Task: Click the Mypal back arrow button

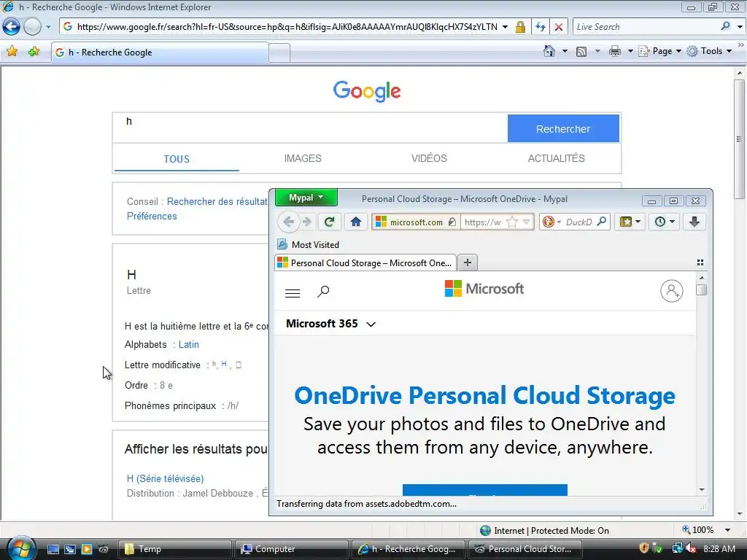Action: [288, 222]
